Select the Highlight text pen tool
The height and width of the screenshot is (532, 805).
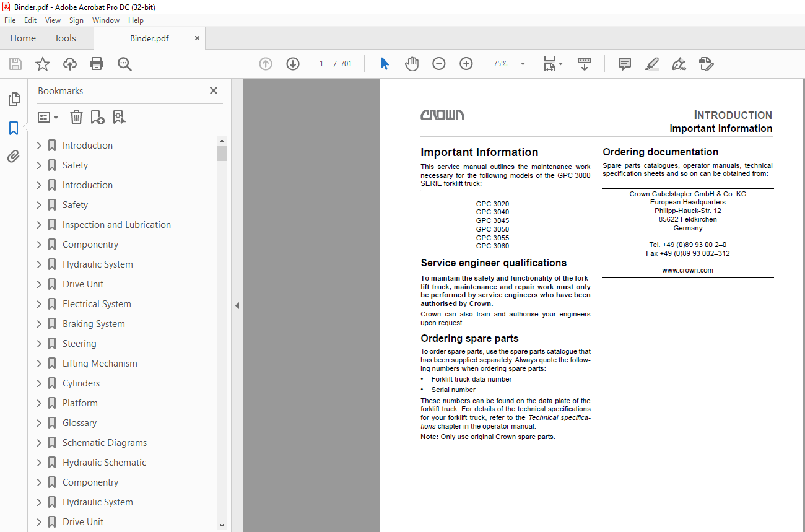coord(651,64)
